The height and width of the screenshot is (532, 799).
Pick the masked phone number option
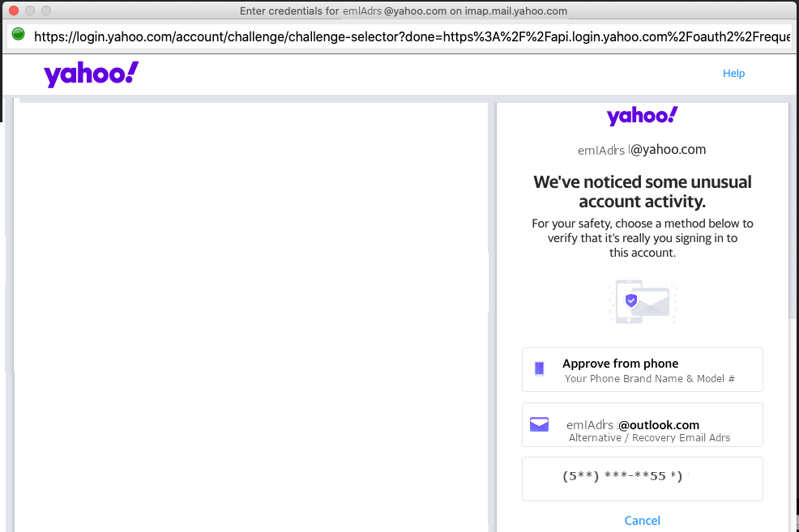tap(642, 479)
